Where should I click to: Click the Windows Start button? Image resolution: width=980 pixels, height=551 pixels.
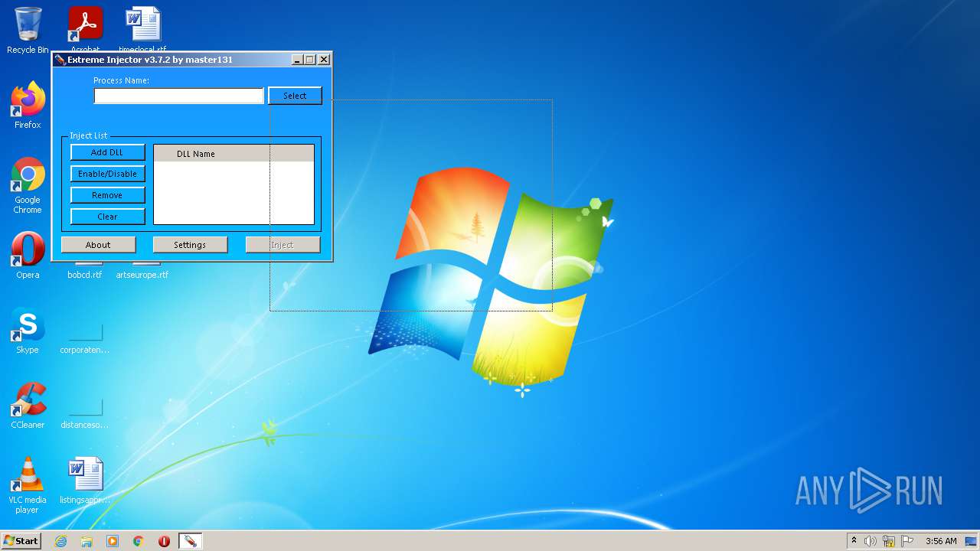21,541
